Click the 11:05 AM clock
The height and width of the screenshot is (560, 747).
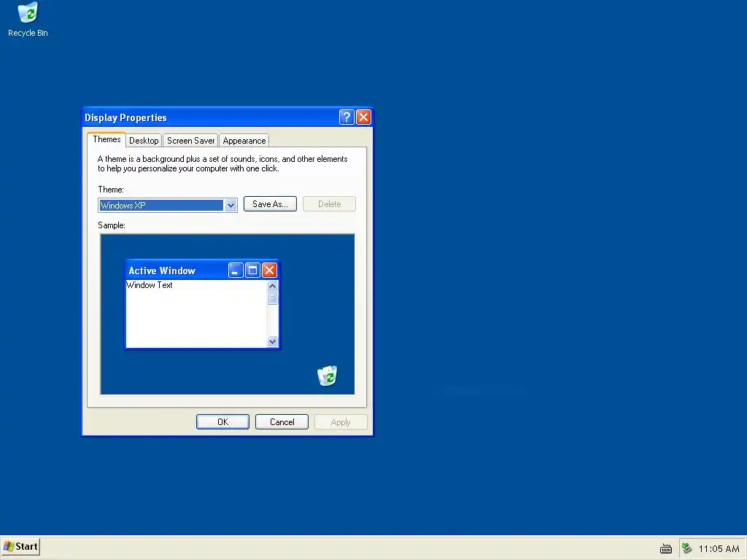pyautogui.click(x=719, y=549)
